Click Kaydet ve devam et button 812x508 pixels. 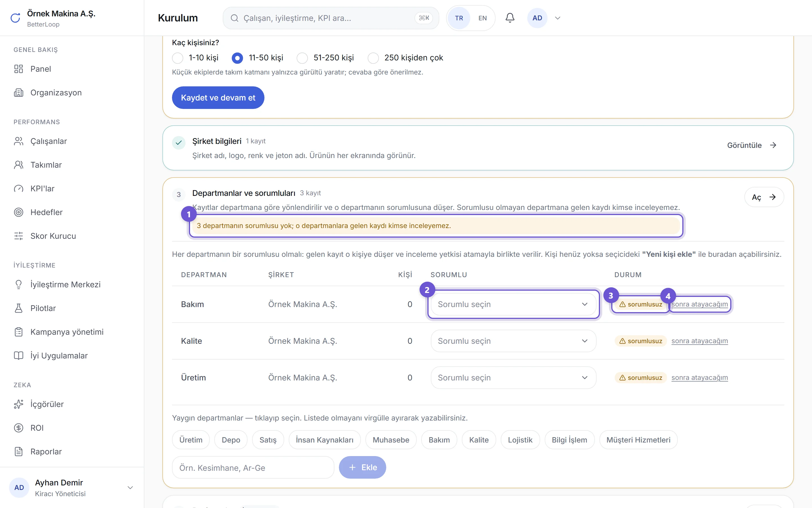pyautogui.click(x=218, y=97)
